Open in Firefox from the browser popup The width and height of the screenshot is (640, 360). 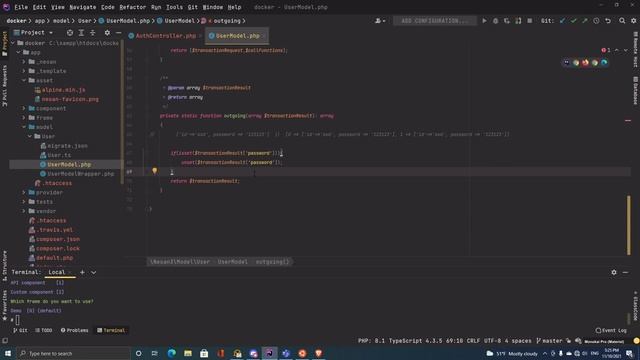585,62
